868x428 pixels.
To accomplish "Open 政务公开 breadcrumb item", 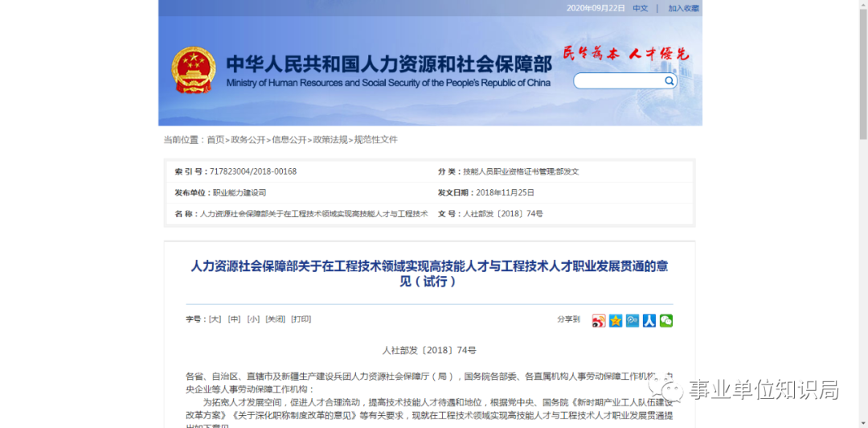I will 248,140.
